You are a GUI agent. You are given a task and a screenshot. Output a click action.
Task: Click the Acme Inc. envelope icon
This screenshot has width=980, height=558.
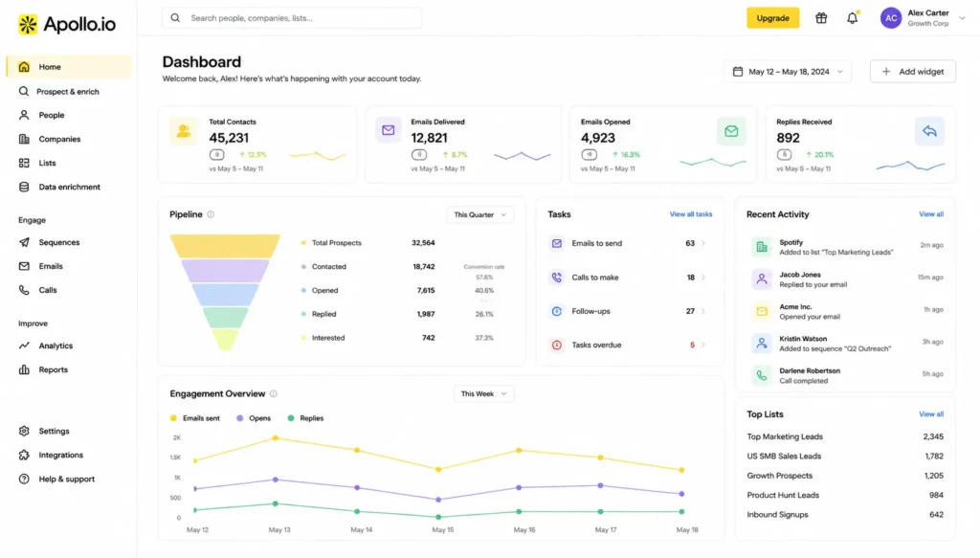coord(761,311)
